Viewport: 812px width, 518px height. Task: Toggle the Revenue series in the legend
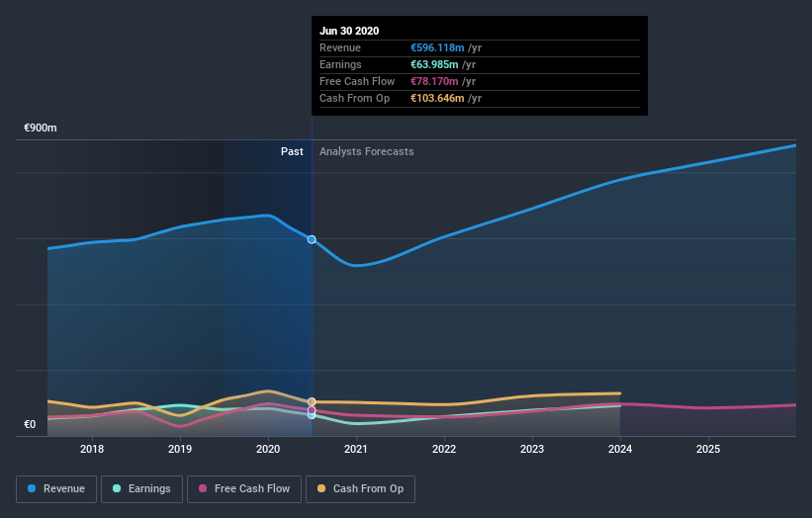(56, 489)
